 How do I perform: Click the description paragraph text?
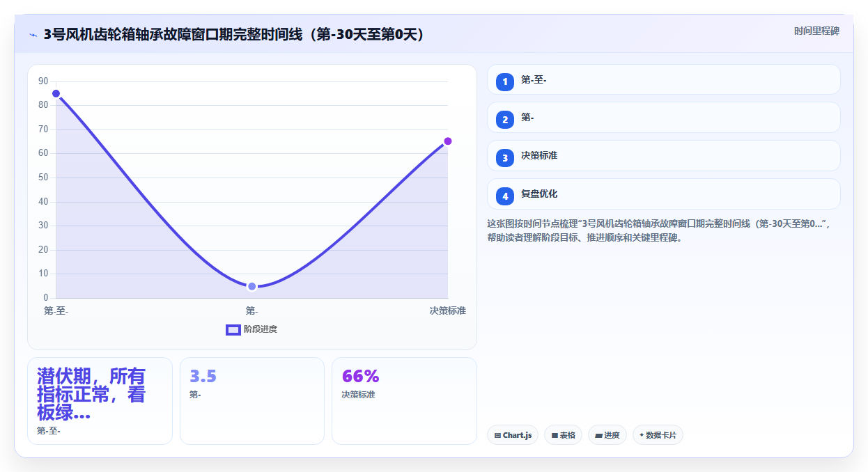coord(659,230)
